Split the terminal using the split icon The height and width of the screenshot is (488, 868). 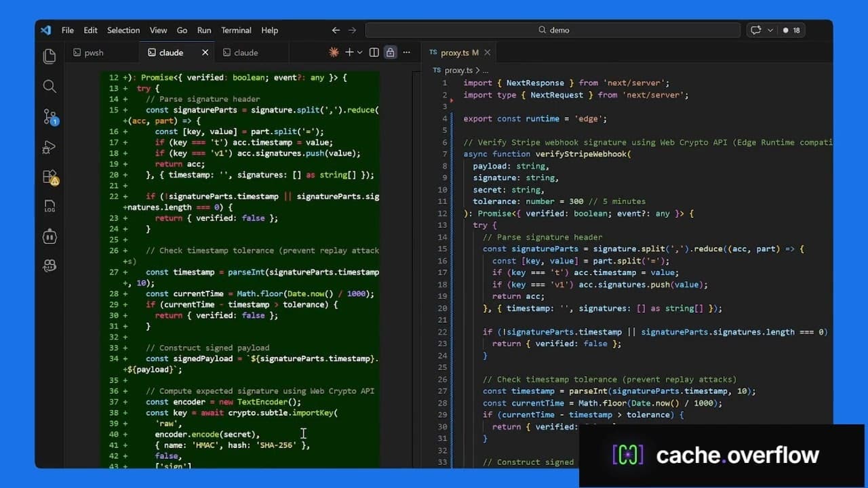(374, 52)
